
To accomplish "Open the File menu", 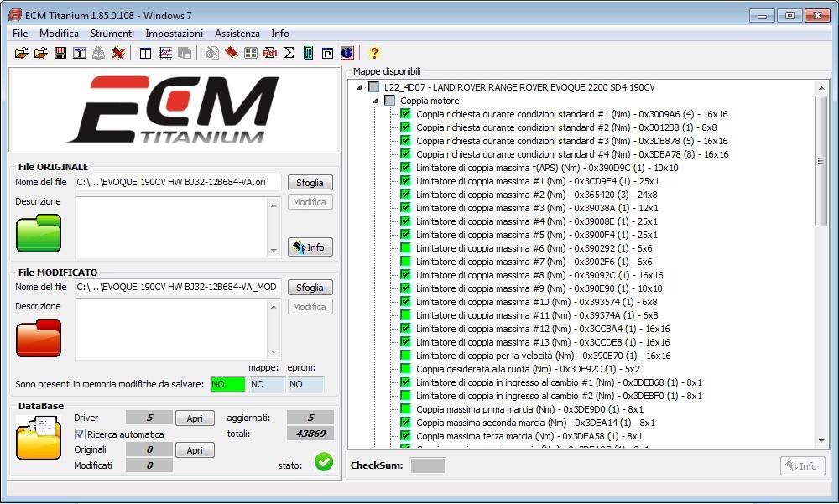I will pyautogui.click(x=20, y=34).
